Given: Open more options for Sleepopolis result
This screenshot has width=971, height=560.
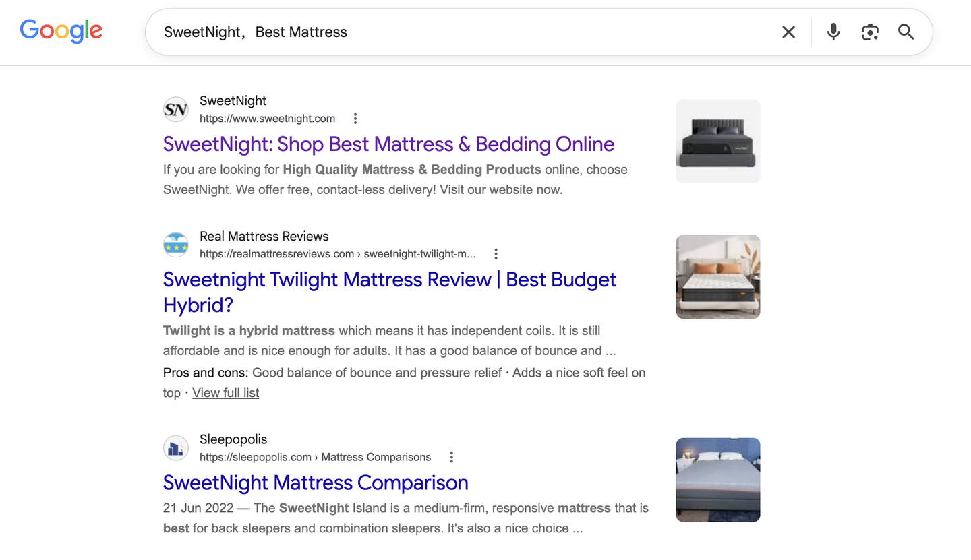Looking at the screenshot, I should pos(451,457).
